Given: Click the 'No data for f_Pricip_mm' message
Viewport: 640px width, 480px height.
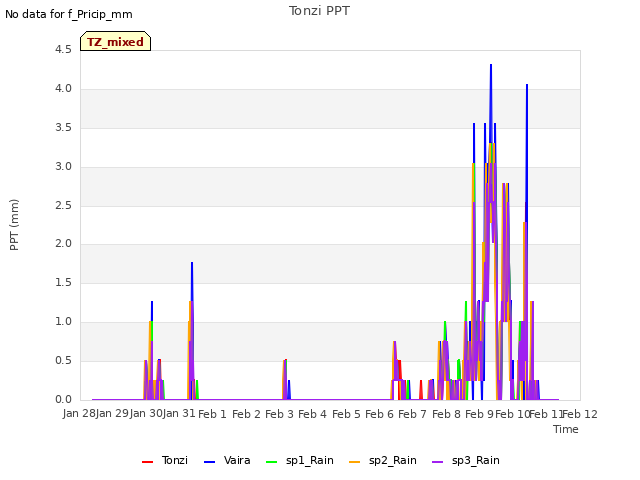Looking at the screenshot, I should click(69, 14).
